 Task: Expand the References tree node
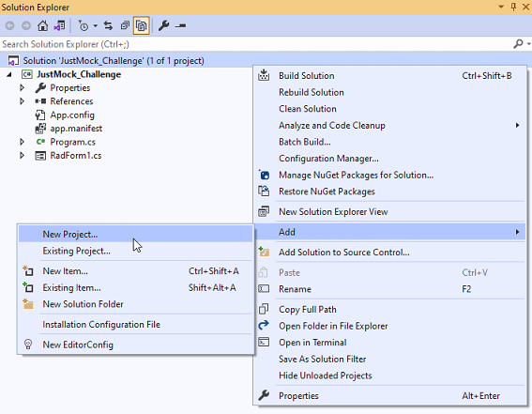[x=23, y=101]
